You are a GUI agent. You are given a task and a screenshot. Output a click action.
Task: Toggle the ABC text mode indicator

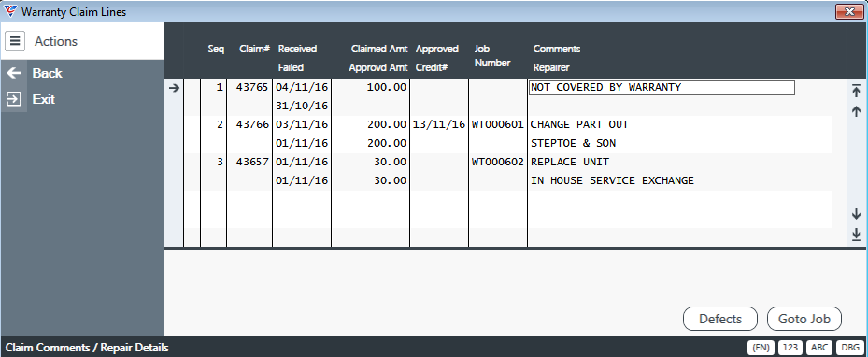[x=819, y=348]
